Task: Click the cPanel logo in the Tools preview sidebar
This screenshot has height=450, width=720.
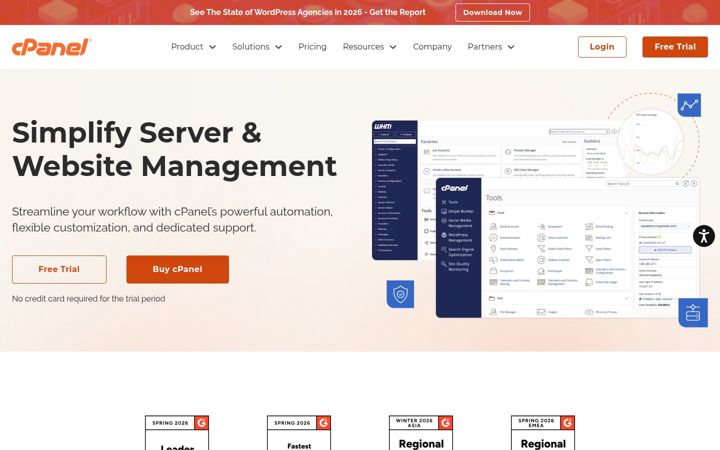Action: [454, 188]
